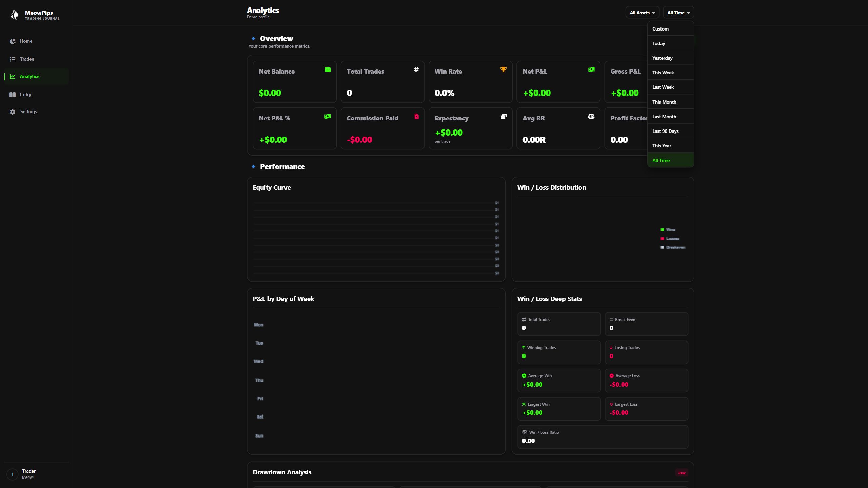Choose Last Week from the period menu
This screenshot has height=488, width=868.
671,87
